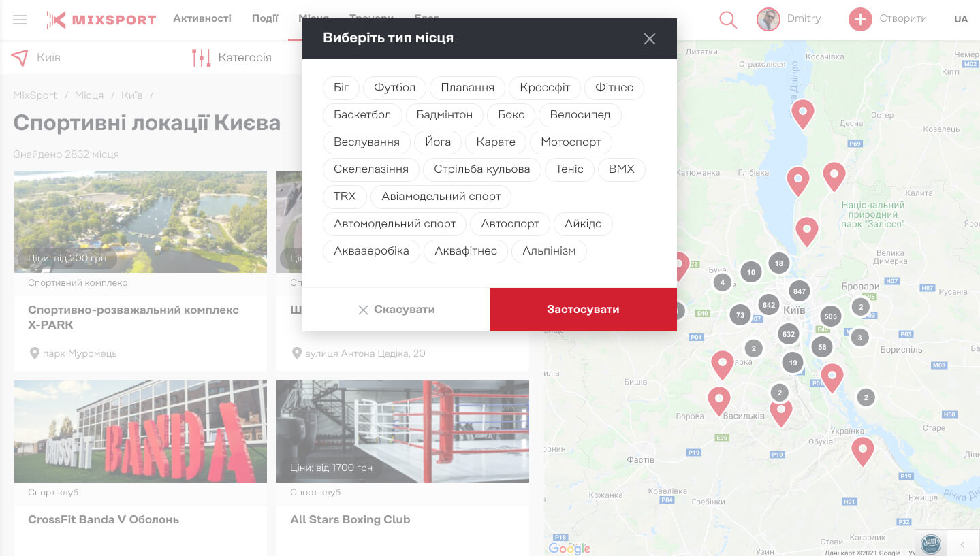Open the Категорія filter dropdown
Screen dimensions: 980x556
(244, 58)
